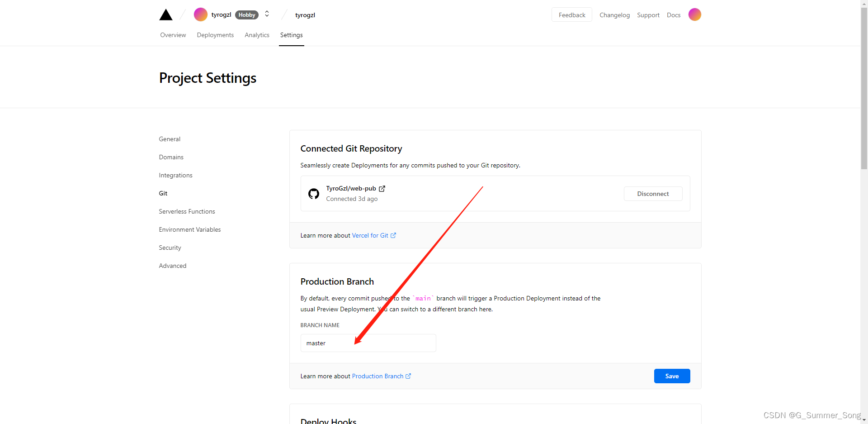Switch to the Deployments tab
Viewport: 868px width, 424px height.
click(x=215, y=35)
